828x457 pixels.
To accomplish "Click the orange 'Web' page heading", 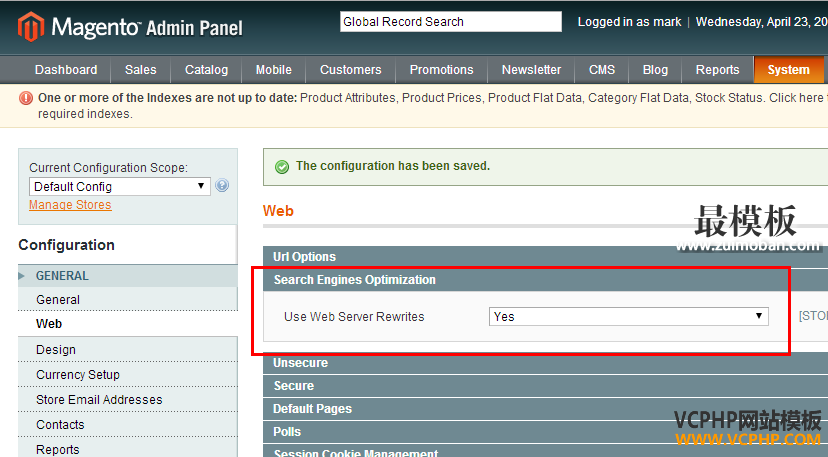I will click(278, 211).
